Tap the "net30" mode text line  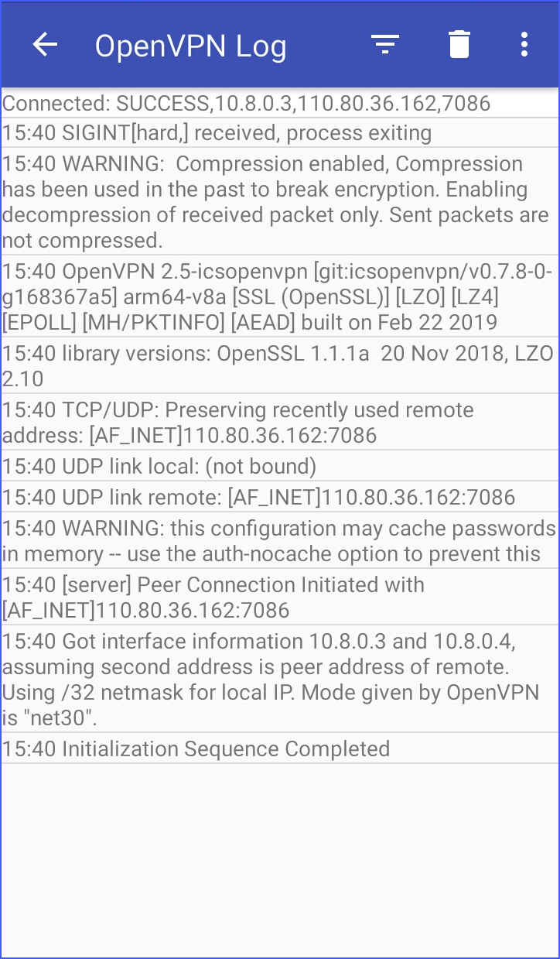coord(50,719)
